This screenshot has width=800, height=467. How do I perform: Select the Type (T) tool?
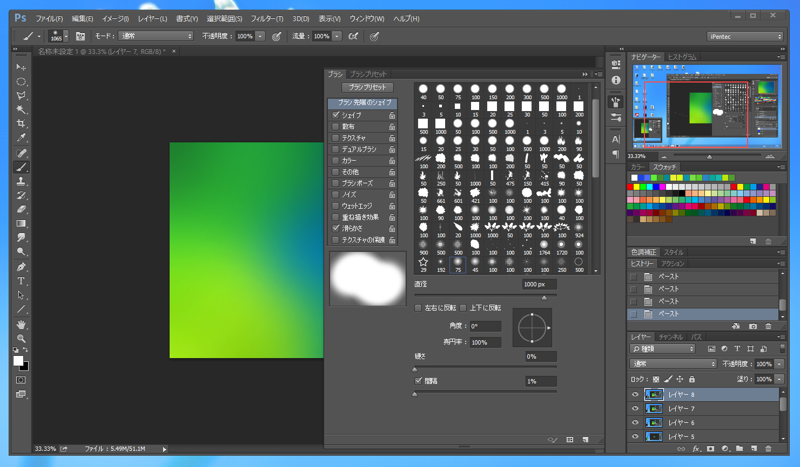(x=21, y=282)
